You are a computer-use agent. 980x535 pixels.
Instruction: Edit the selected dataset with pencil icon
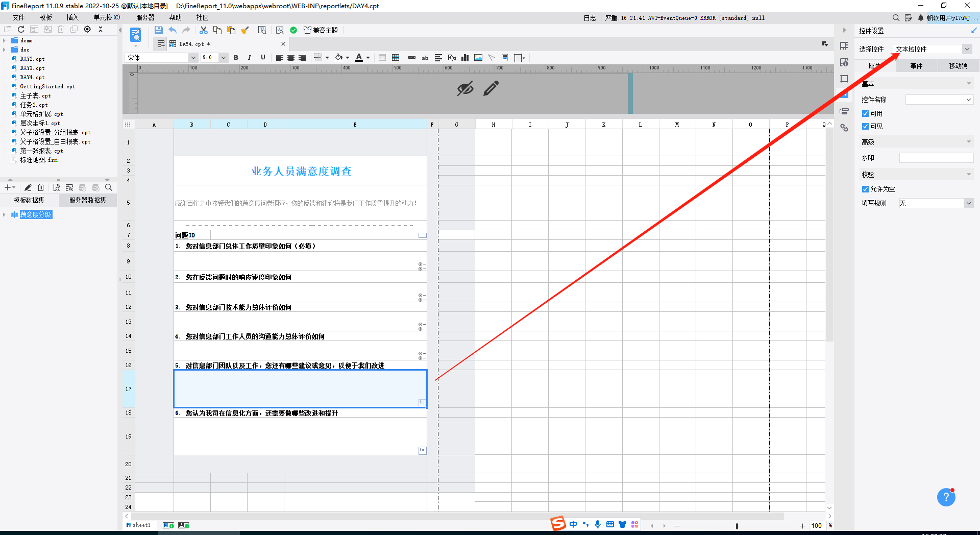pos(28,187)
